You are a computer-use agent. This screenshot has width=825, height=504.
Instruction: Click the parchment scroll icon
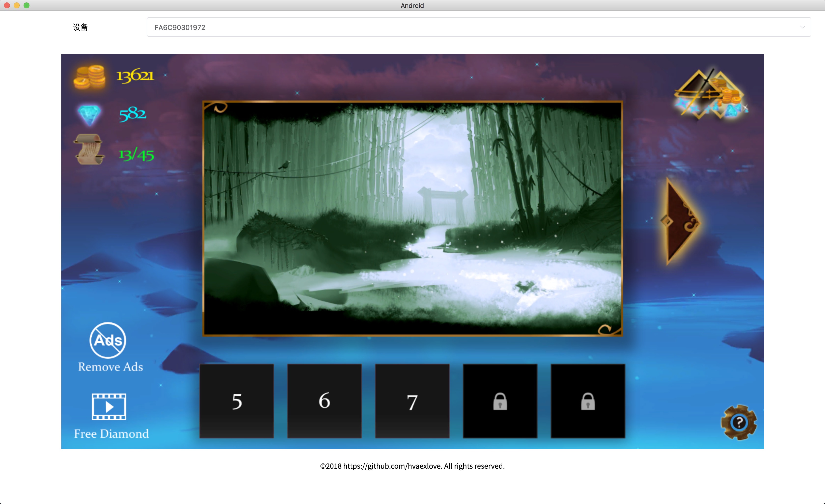tap(89, 150)
